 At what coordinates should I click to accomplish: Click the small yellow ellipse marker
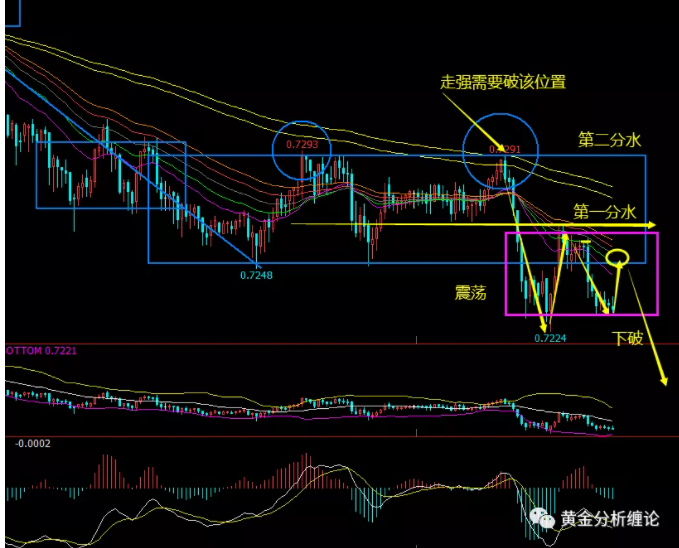point(618,258)
